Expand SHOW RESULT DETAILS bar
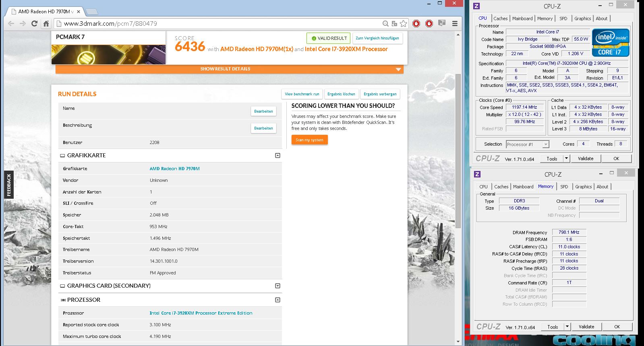The width and height of the screenshot is (644, 346). coord(230,69)
